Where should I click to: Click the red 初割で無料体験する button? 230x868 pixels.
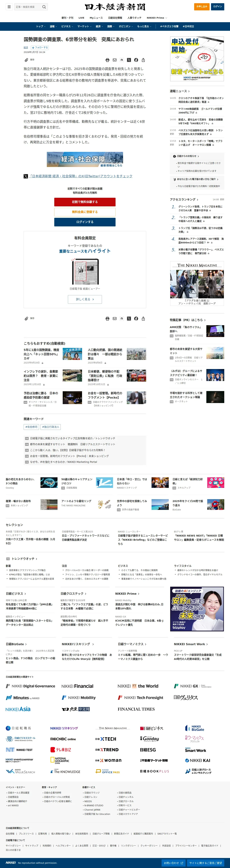tap(85, 202)
